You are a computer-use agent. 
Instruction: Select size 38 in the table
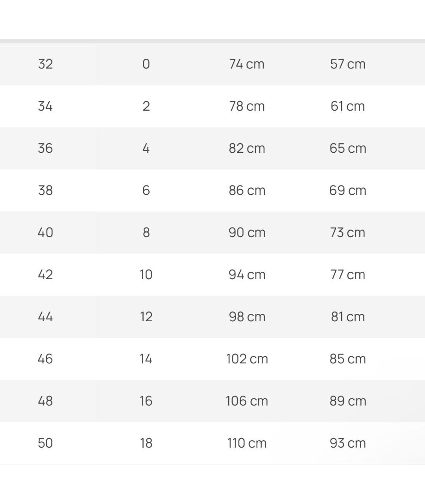click(x=45, y=190)
